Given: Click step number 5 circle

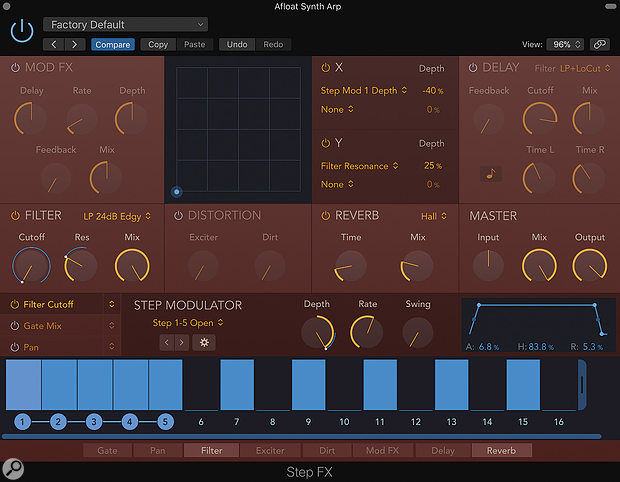Looking at the screenshot, I should tap(165, 422).
